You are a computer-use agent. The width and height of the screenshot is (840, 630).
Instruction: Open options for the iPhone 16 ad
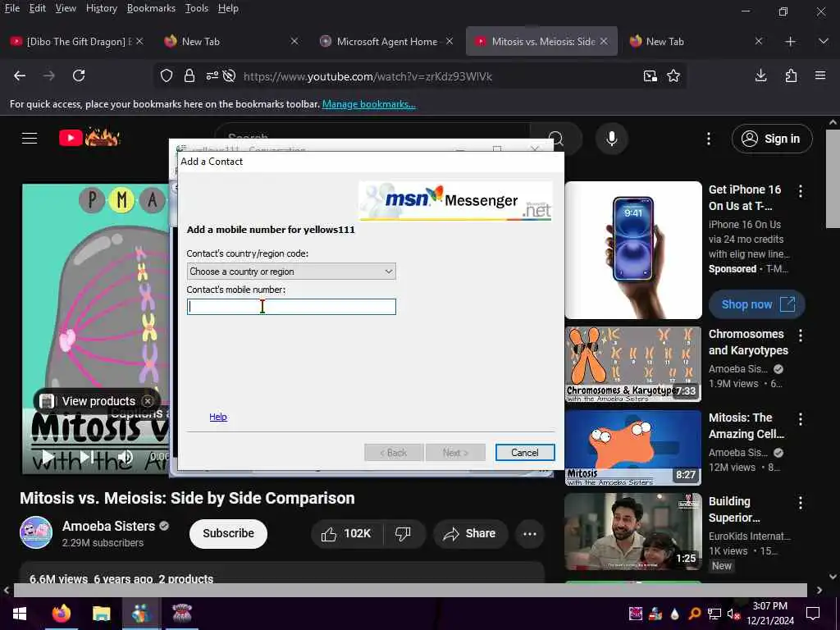coord(801,190)
